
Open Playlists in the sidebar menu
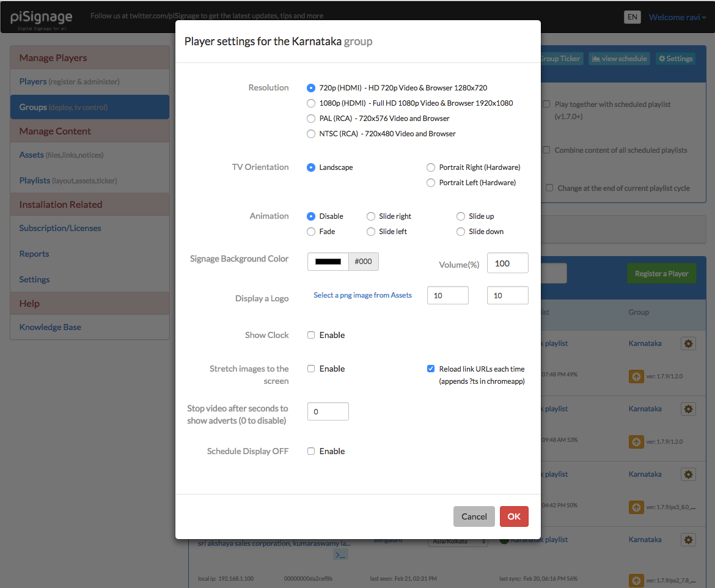[x=35, y=180]
